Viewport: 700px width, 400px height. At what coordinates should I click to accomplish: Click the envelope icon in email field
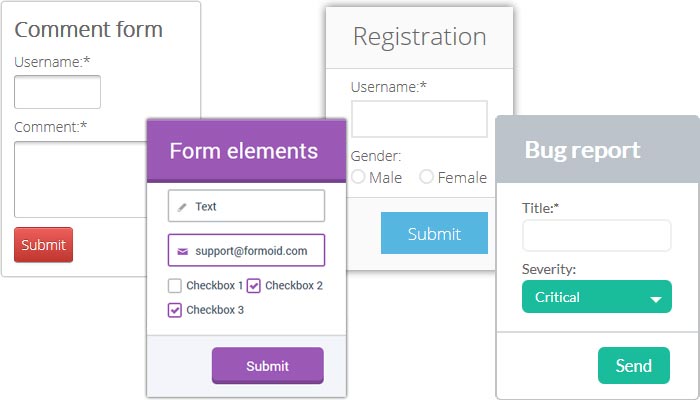[182, 251]
